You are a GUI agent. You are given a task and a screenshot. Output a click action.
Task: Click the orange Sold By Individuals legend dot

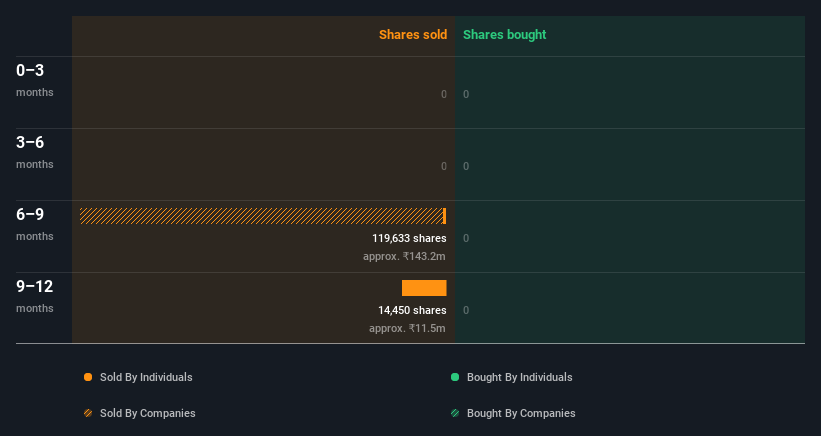tap(88, 377)
